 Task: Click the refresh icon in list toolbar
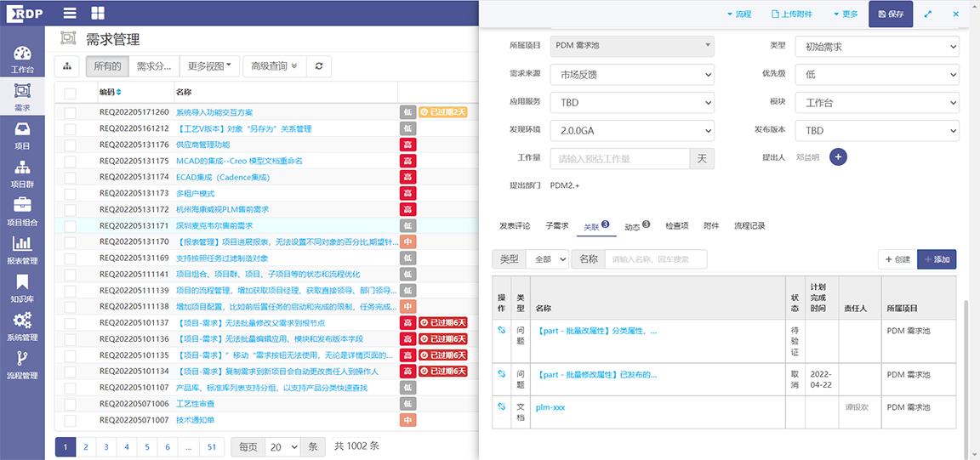tap(319, 66)
